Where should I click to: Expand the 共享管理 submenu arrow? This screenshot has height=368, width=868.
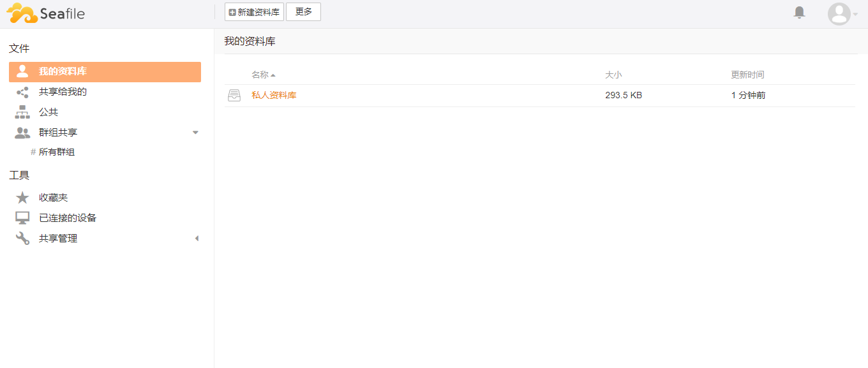point(196,239)
